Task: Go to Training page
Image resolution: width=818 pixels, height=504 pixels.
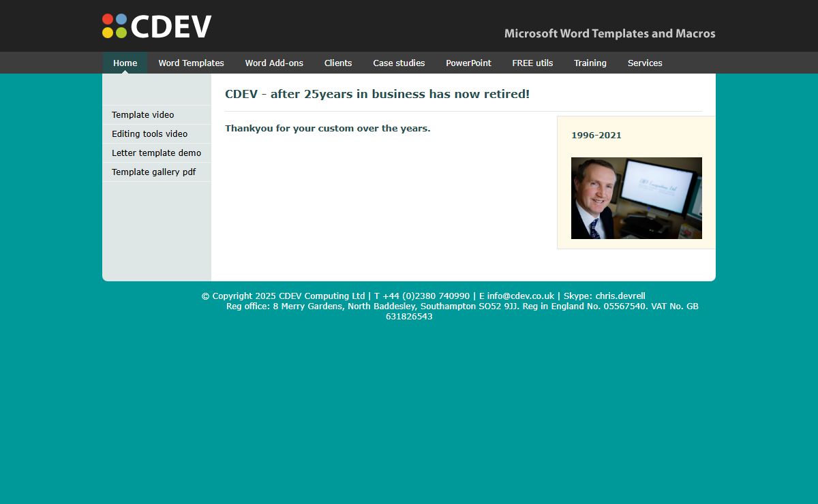Action: (590, 63)
